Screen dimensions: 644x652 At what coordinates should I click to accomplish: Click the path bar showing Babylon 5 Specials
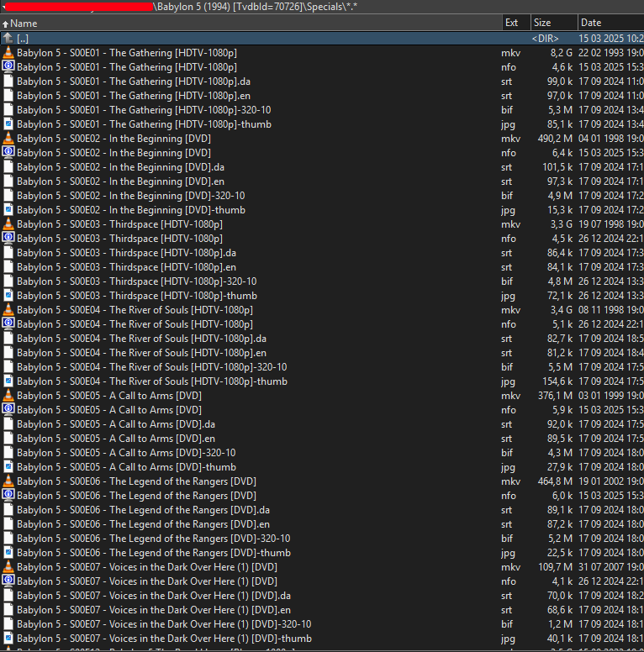click(x=322, y=7)
